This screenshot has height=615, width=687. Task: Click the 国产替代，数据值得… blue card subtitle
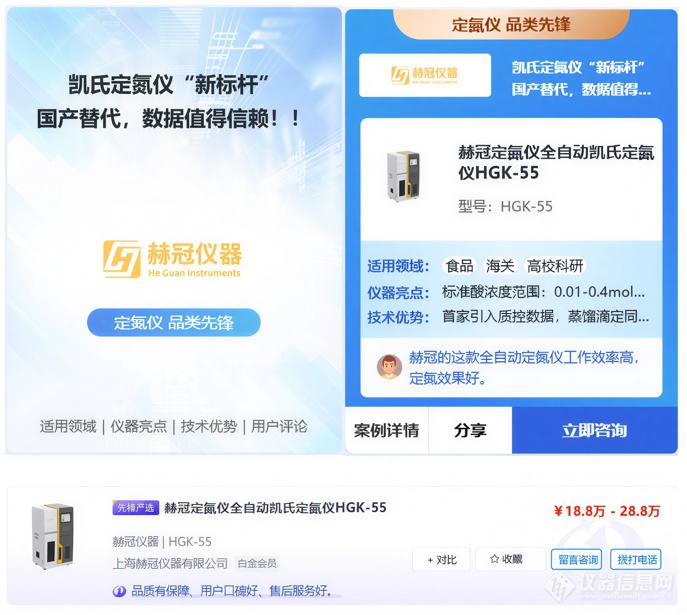[581, 89]
